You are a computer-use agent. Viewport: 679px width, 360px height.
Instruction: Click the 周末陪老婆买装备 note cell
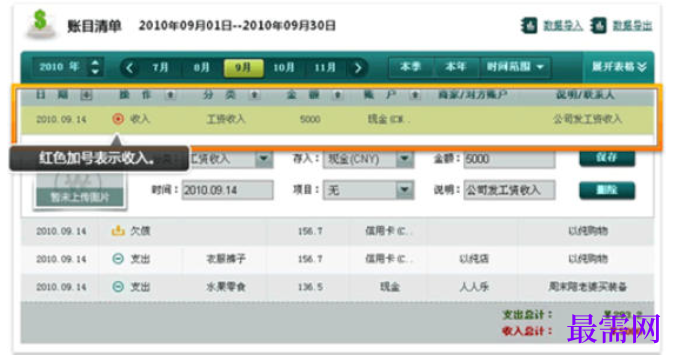[x=588, y=287]
